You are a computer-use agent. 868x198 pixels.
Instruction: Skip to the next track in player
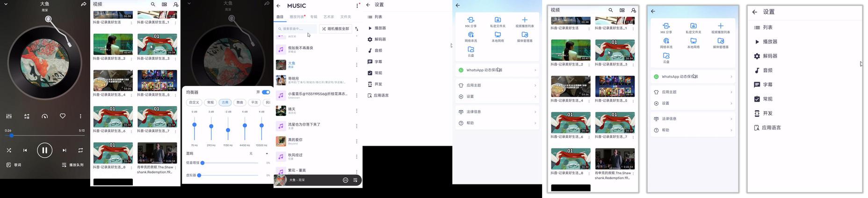[x=65, y=150]
